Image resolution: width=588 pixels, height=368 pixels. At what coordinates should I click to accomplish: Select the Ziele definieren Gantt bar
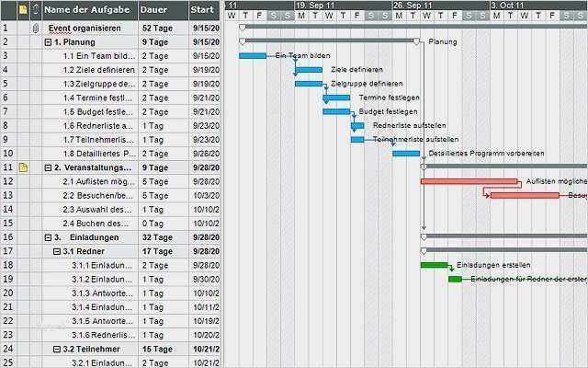pos(309,70)
